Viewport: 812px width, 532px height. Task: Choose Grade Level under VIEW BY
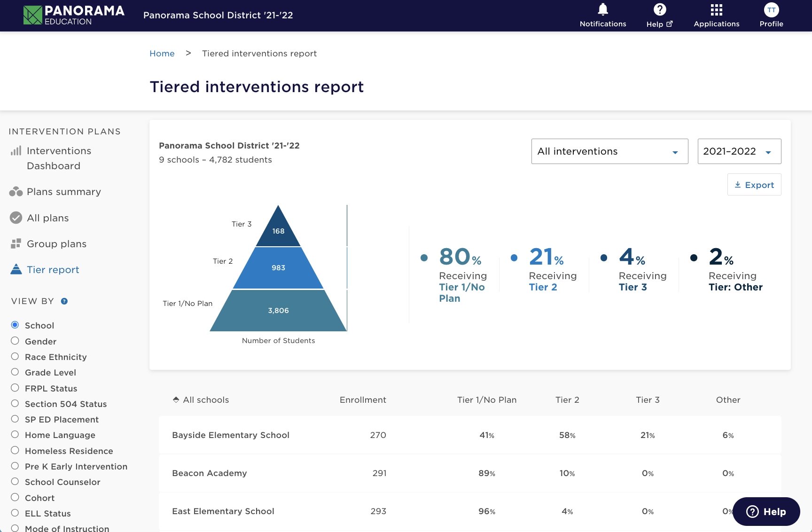coord(15,372)
